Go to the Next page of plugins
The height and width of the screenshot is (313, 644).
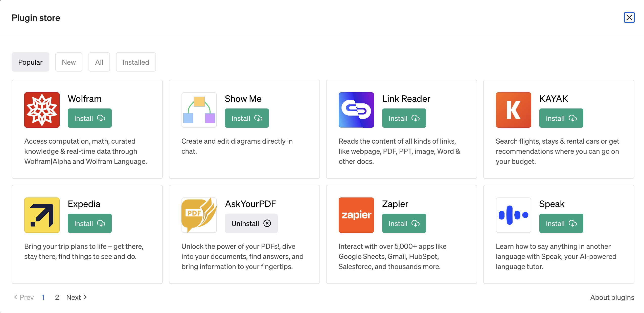click(77, 297)
